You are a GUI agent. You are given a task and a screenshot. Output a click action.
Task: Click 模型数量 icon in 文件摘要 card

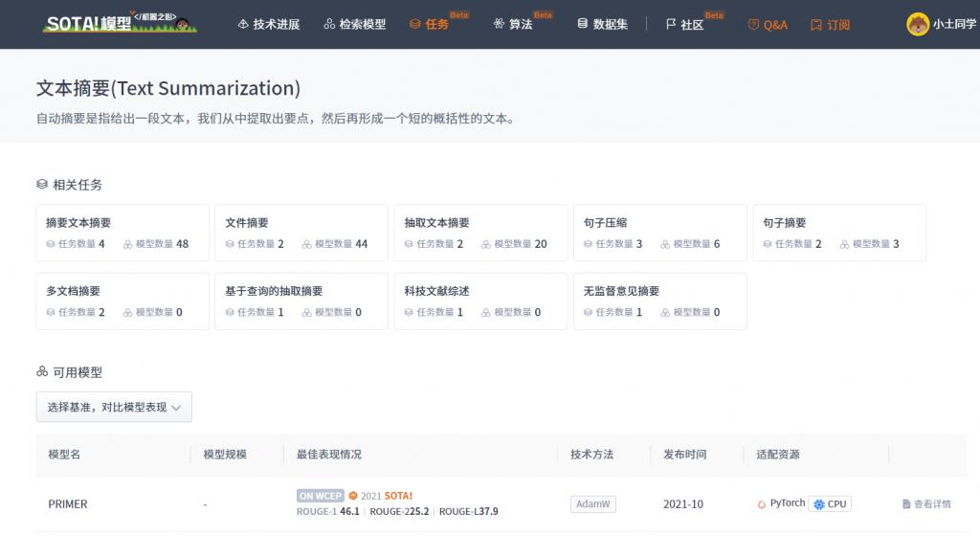[x=307, y=244]
